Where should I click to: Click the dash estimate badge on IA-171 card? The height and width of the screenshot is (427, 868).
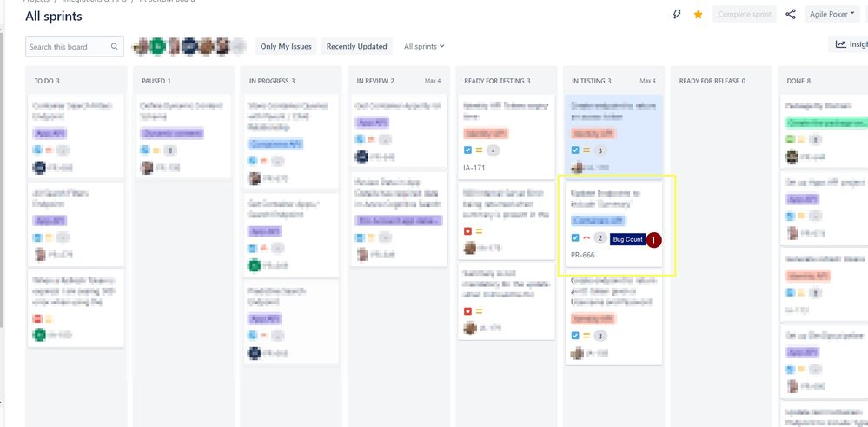(x=493, y=150)
